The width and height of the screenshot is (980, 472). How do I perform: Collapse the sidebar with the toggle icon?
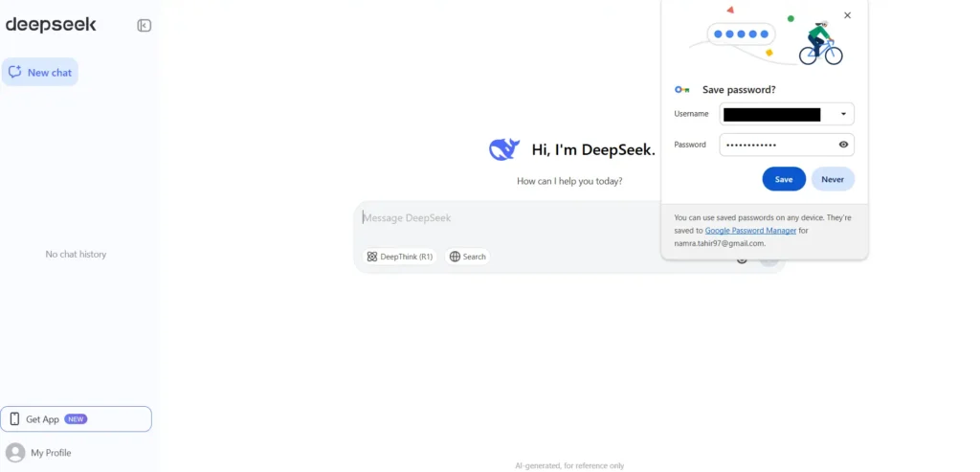pos(145,26)
